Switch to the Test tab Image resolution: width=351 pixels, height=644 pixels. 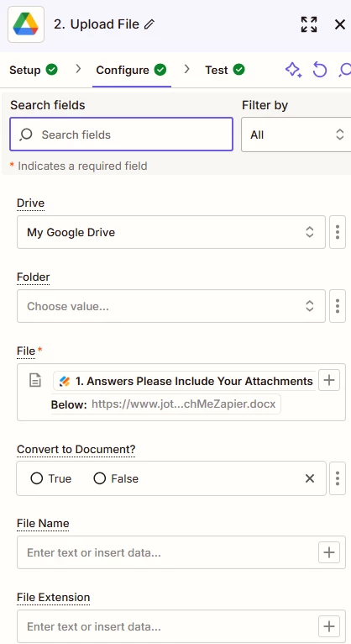pyautogui.click(x=225, y=70)
